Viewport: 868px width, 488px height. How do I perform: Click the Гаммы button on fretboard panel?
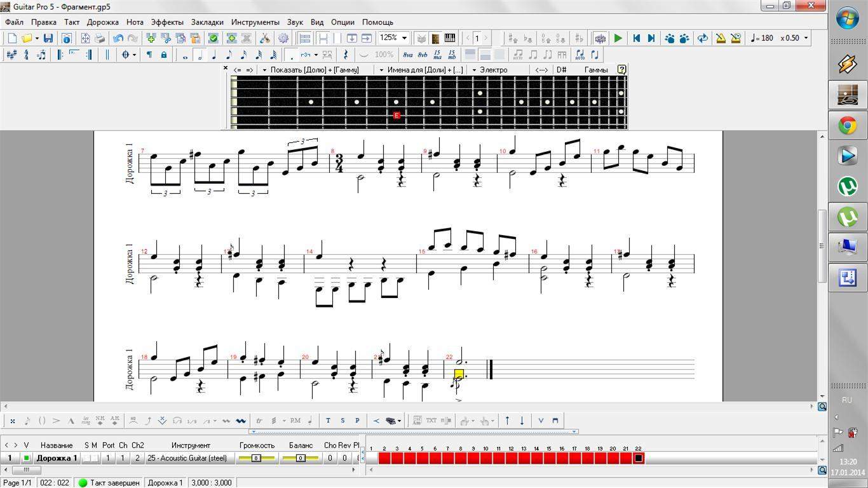click(x=595, y=70)
